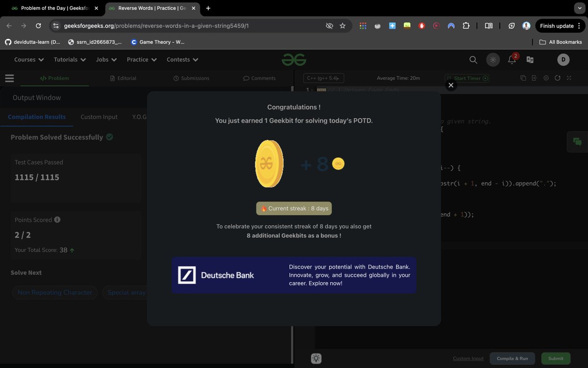Switch to the Problem tab
The width and height of the screenshot is (588, 368).
[x=54, y=78]
